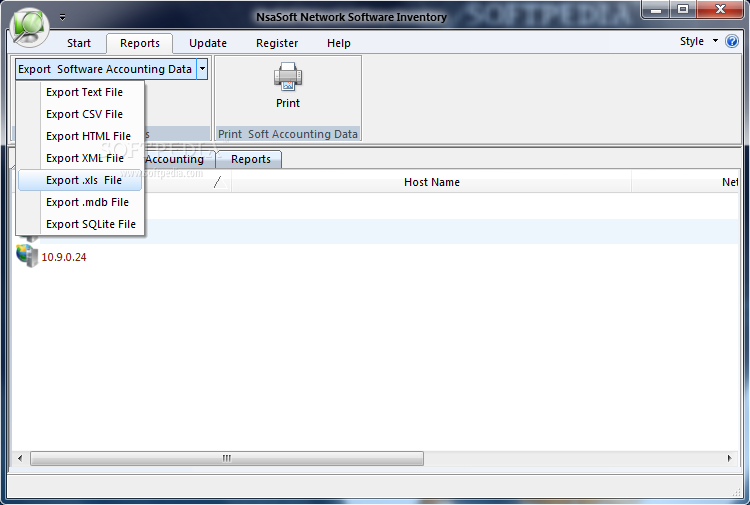Screen dimensions: 750x505
Task: Go to the Register ribbon tab
Action: (277, 43)
